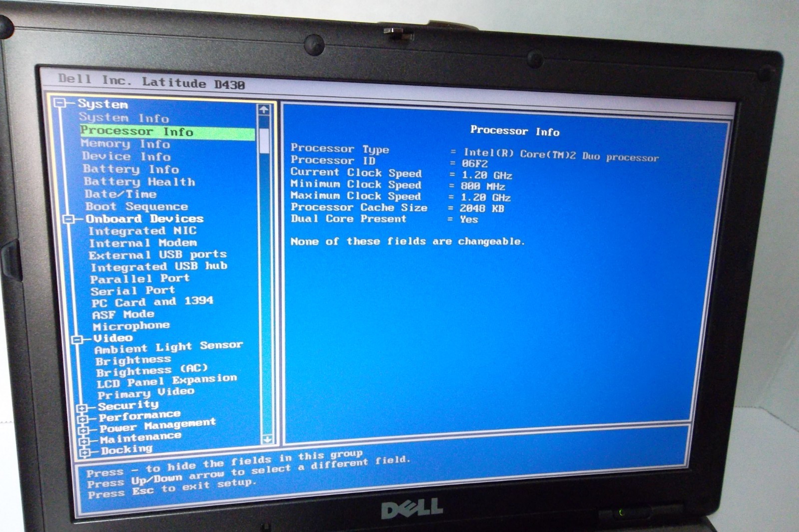Select System Info in the tree
The height and width of the screenshot is (532, 799).
[x=124, y=118]
